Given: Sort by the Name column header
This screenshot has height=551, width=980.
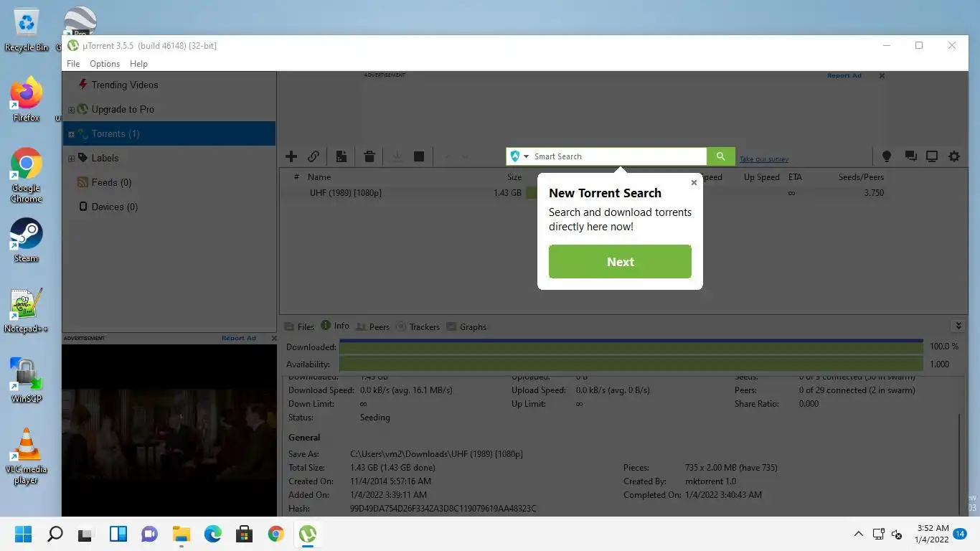Looking at the screenshot, I should click(x=319, y=177).
